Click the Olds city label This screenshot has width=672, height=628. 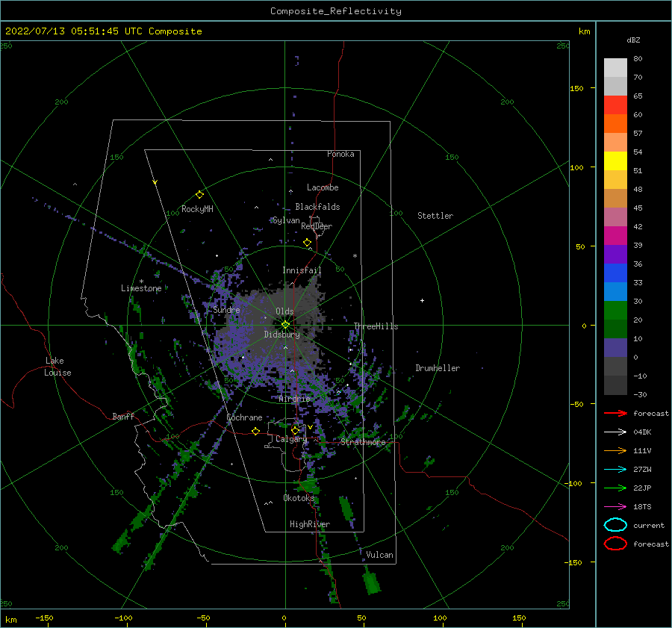pos(284,311)
